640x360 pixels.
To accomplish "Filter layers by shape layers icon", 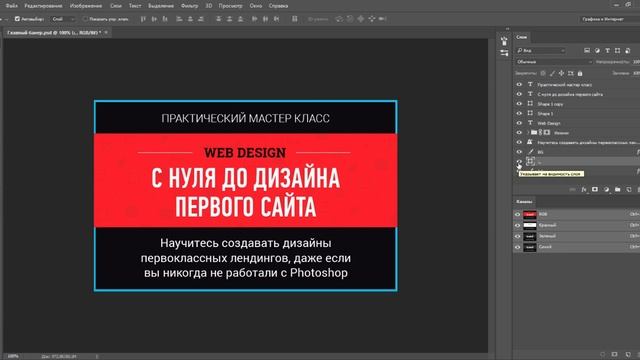I will coord(617,51).
